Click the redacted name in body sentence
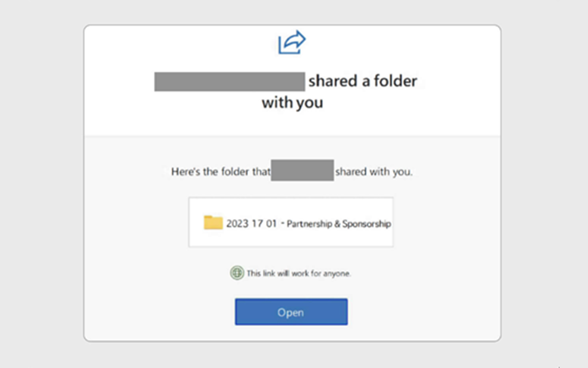Screen dimensions: 588x368 pyautogui.click(x=302, y=170)
